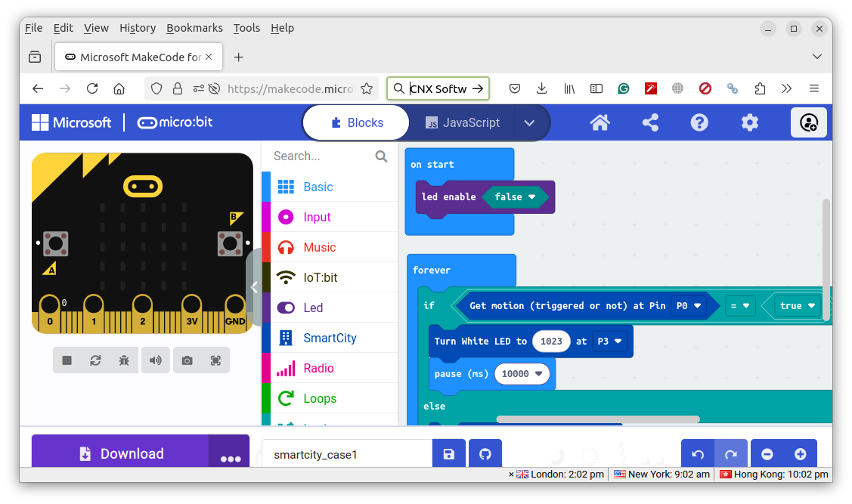This screenshot has width=852, height=504.
Task: Download the program to micro:bit
Action: (x=120, y=452)
